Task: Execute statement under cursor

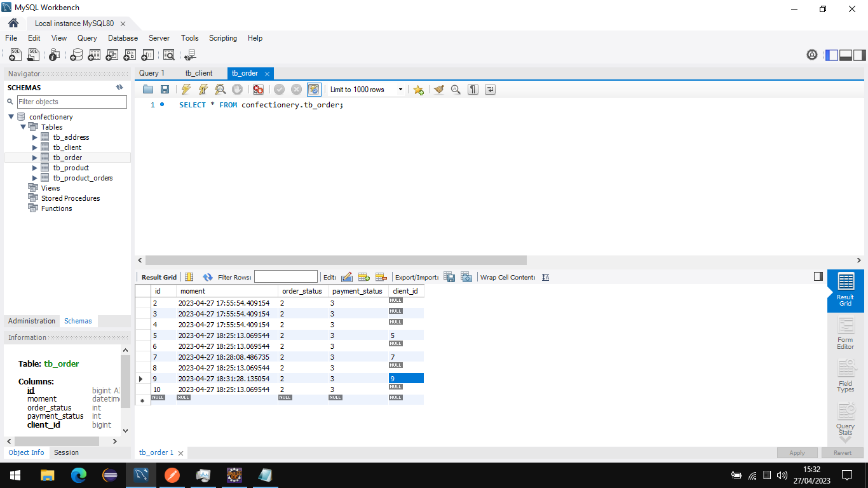Action: coord(203,90)
